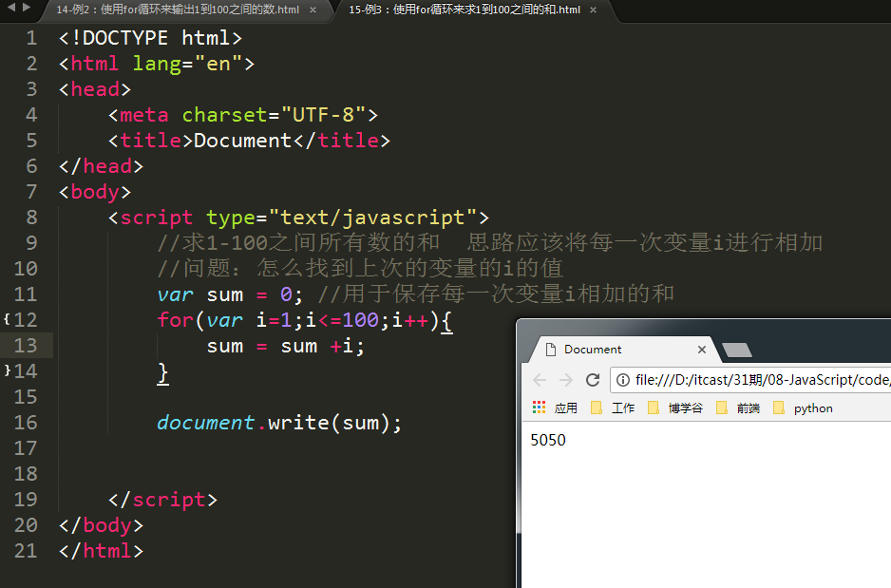This screenshot has width=891, height=588.
Task: Click the 问题 comment on line 10
Action: 360,268
